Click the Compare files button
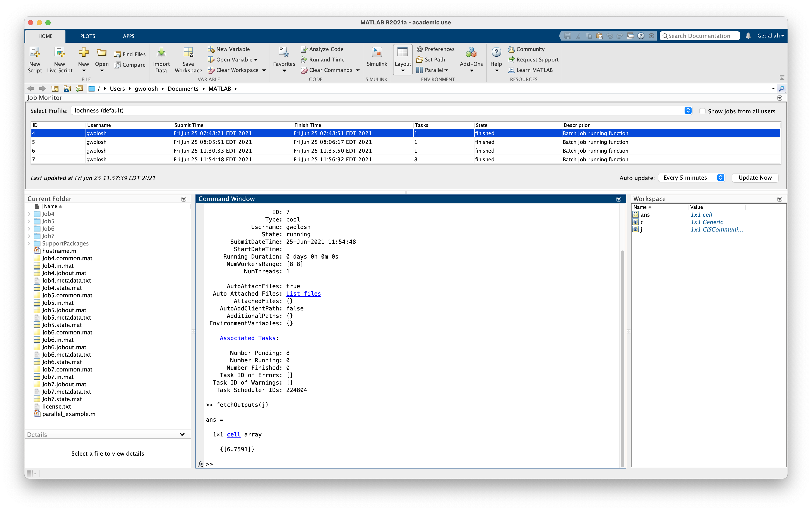 point(130,65)
